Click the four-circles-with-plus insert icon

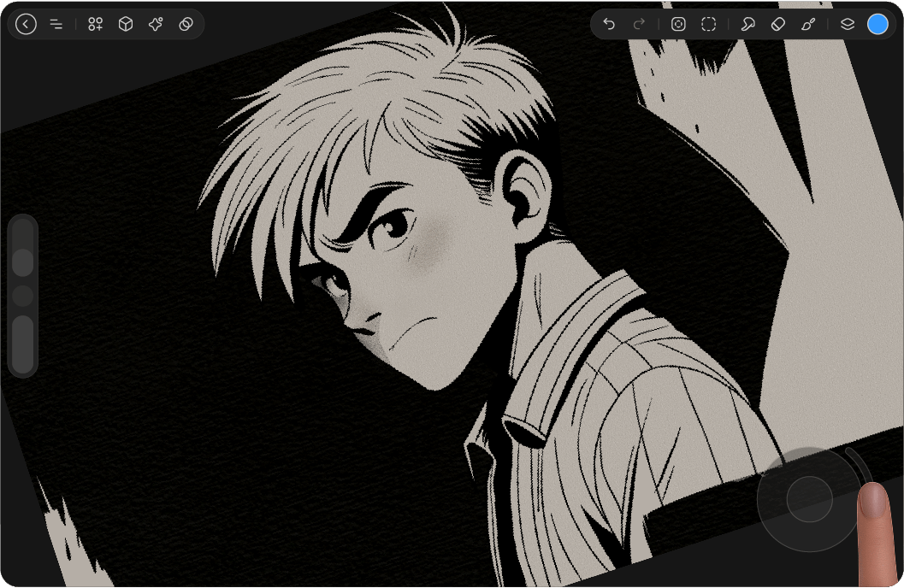(x=95, y=24)
